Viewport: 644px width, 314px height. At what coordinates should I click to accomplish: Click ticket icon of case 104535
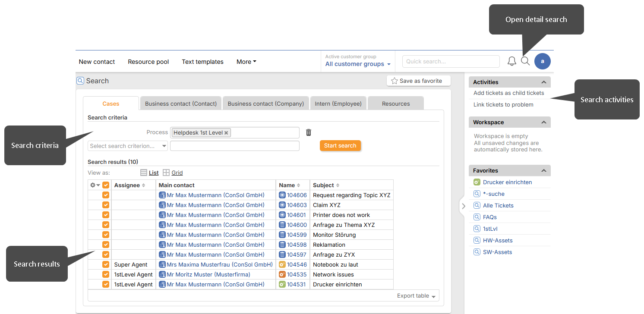tap(282, 274)
